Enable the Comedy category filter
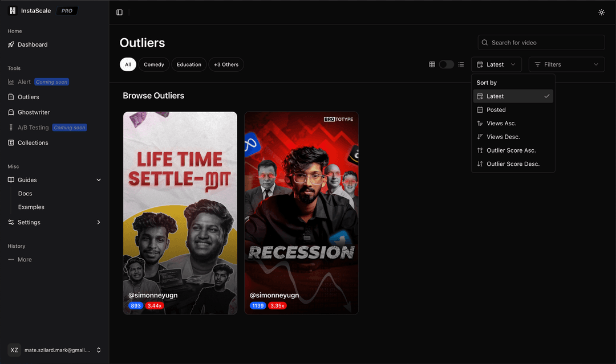616x364 pixels. pos(153,64)
